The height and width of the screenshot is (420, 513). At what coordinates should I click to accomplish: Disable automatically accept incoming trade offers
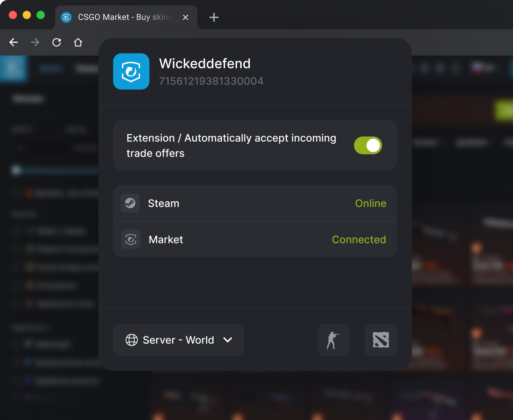coord(368,145)
